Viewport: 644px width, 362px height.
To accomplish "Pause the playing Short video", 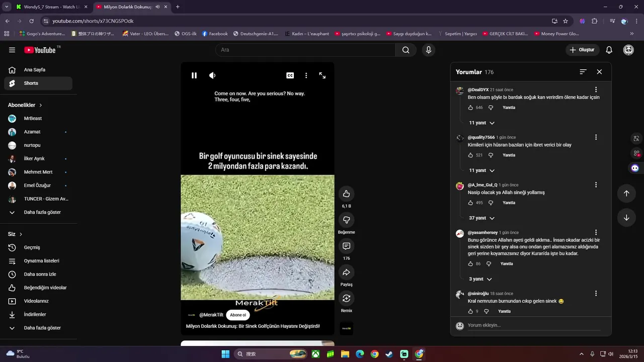I will [194, 75].
